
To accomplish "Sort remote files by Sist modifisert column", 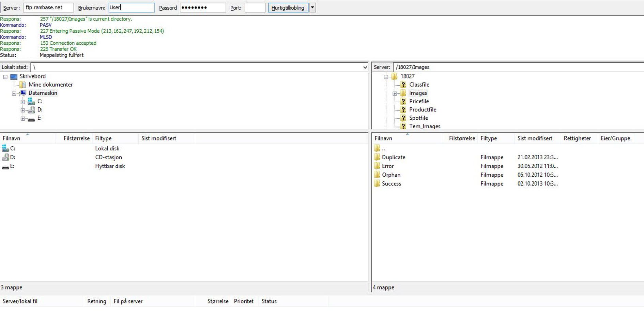I will (535, 138).
